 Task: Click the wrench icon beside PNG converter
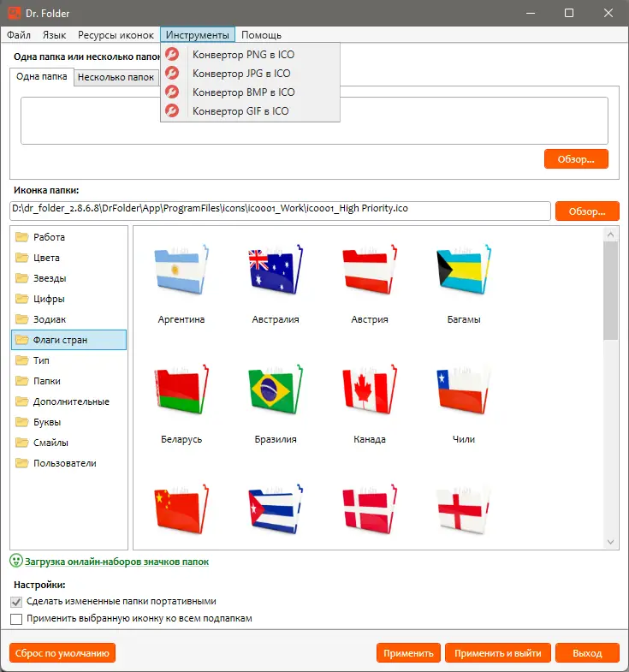(172, 55)
